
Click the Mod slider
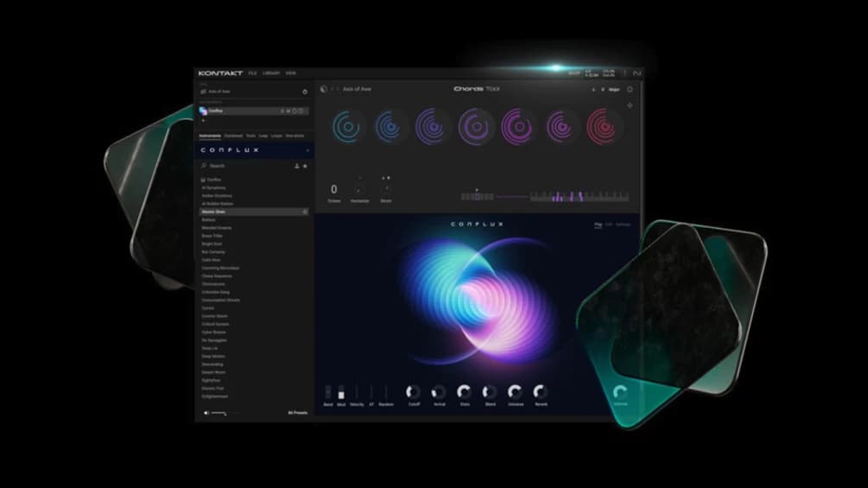(341, 392)
